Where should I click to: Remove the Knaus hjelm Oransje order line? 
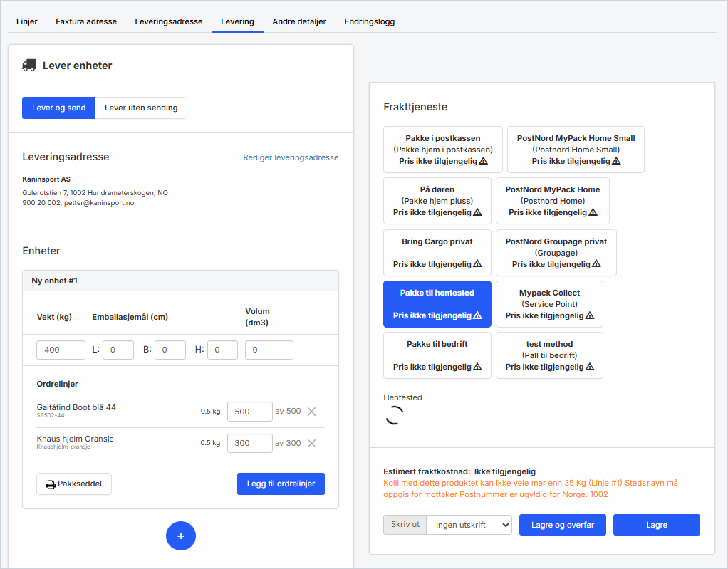click(311, 443)
